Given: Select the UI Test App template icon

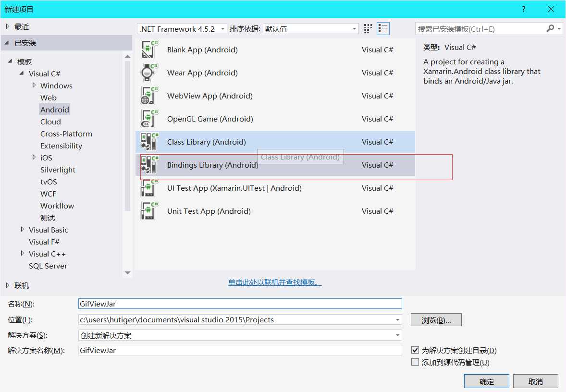Looking at the screenshot, I should tap(149, 188).
